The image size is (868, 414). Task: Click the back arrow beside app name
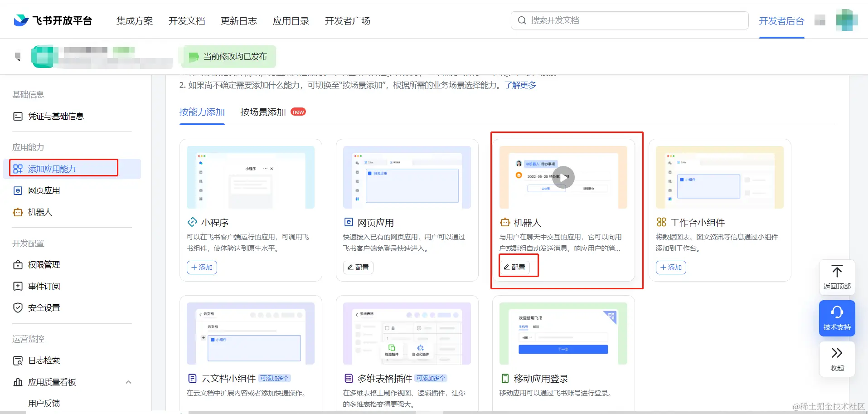(18, 57)
